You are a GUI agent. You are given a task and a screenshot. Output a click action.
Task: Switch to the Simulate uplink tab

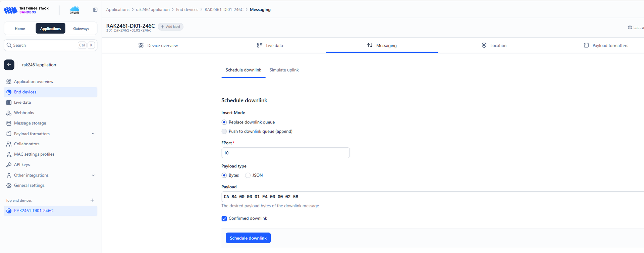tap(284, 70)
